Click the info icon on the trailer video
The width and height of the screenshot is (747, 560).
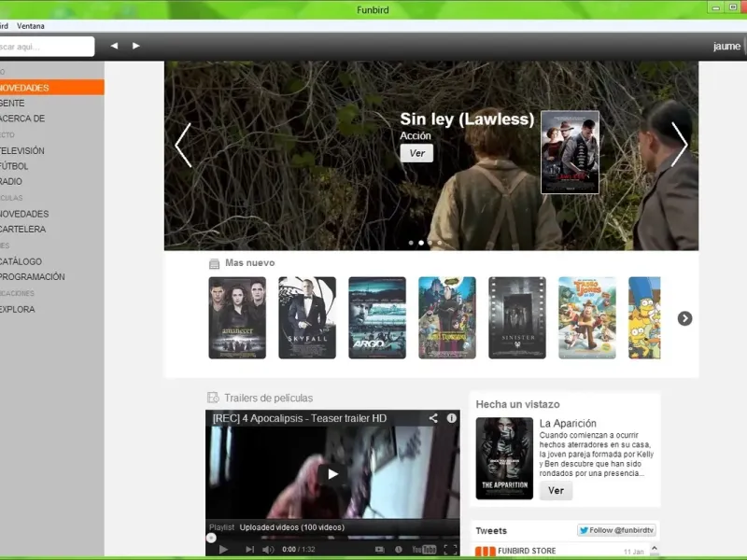(451, 418)
